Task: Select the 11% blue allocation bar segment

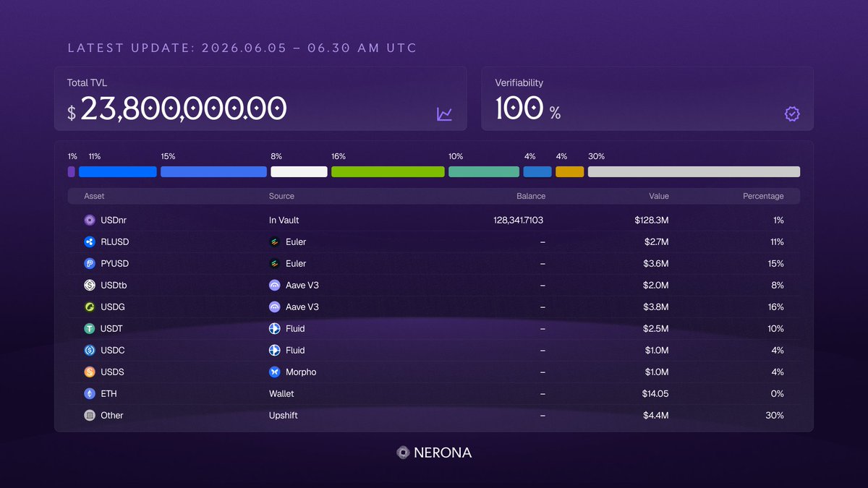Action: coord(118,172)
